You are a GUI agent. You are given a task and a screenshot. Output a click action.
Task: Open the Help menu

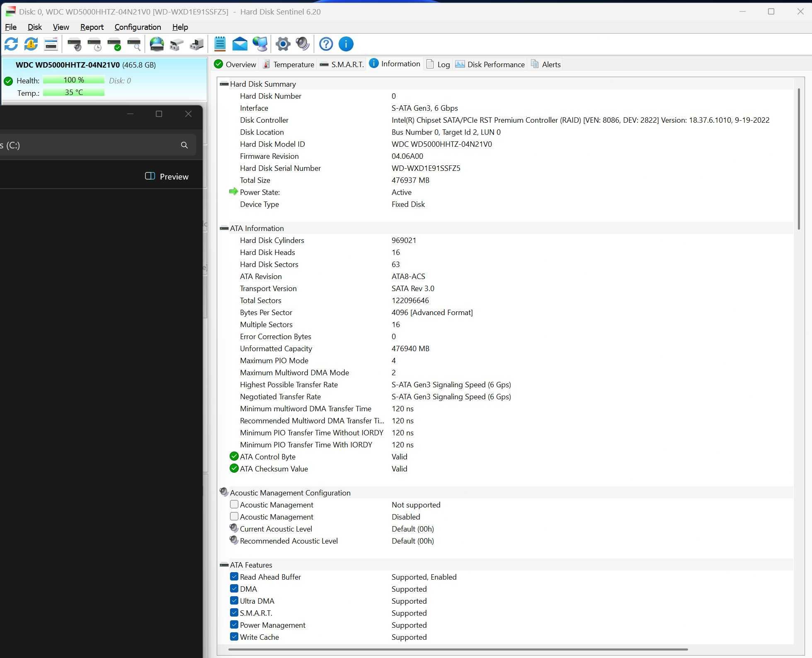coord(180,27)
